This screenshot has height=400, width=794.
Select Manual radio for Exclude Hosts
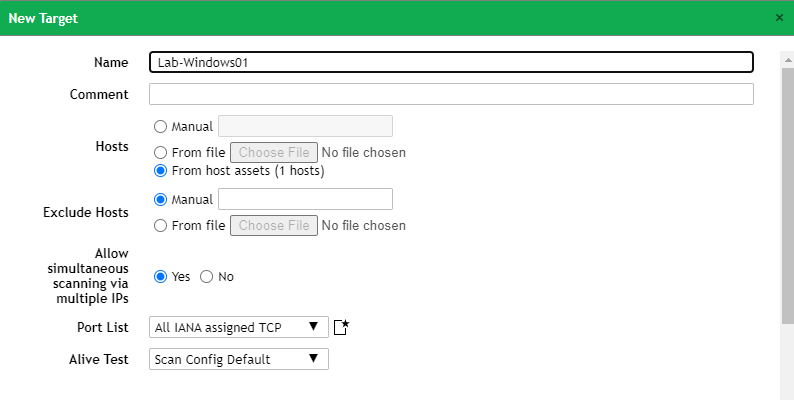tap(160, 200)
